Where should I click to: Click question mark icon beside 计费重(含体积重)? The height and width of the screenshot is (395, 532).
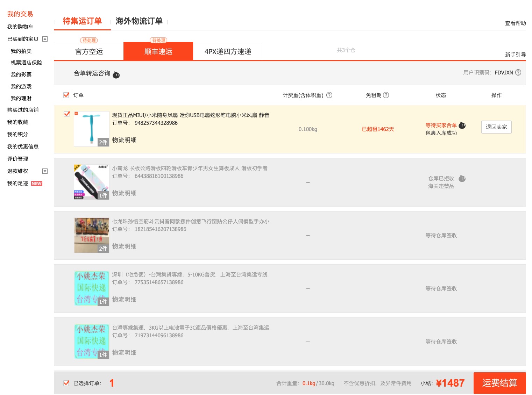point(329,95)
